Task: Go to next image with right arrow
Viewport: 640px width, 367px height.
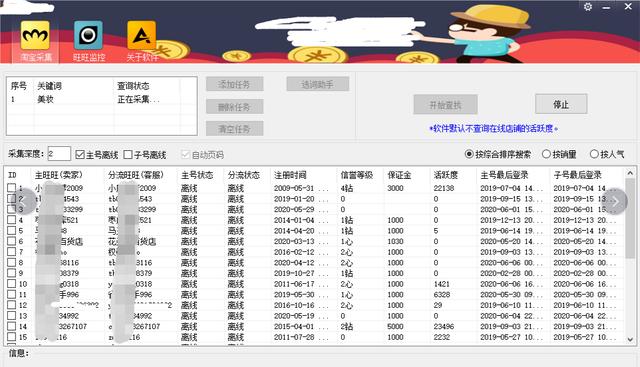Action: point(615,201)
